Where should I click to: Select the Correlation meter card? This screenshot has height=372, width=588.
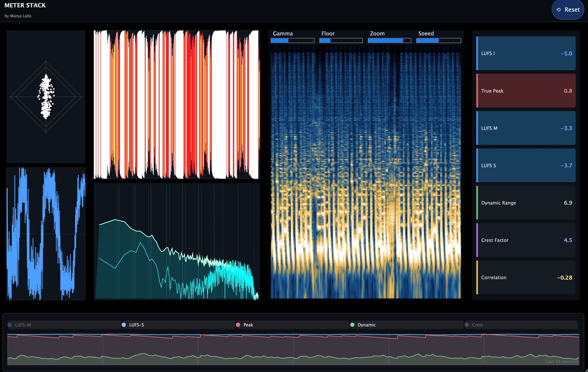point(526,278)
